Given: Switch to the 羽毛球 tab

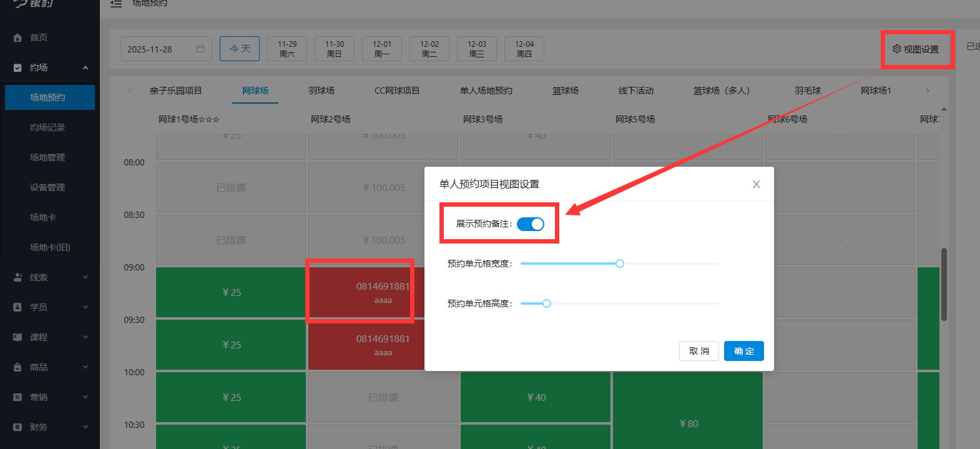Looking at the screenshot, I should pos(808,91).
